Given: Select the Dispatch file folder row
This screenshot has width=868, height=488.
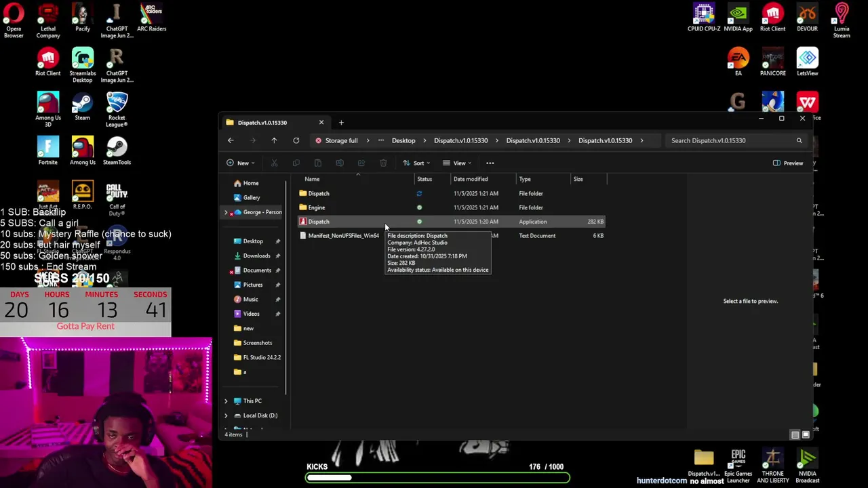Looking at the screenshot, I should (451, 193).
